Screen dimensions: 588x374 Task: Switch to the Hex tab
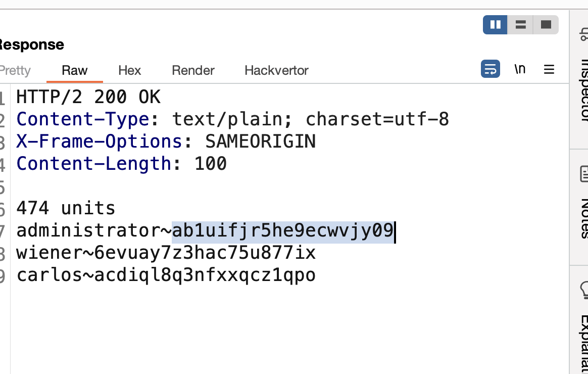129,71
